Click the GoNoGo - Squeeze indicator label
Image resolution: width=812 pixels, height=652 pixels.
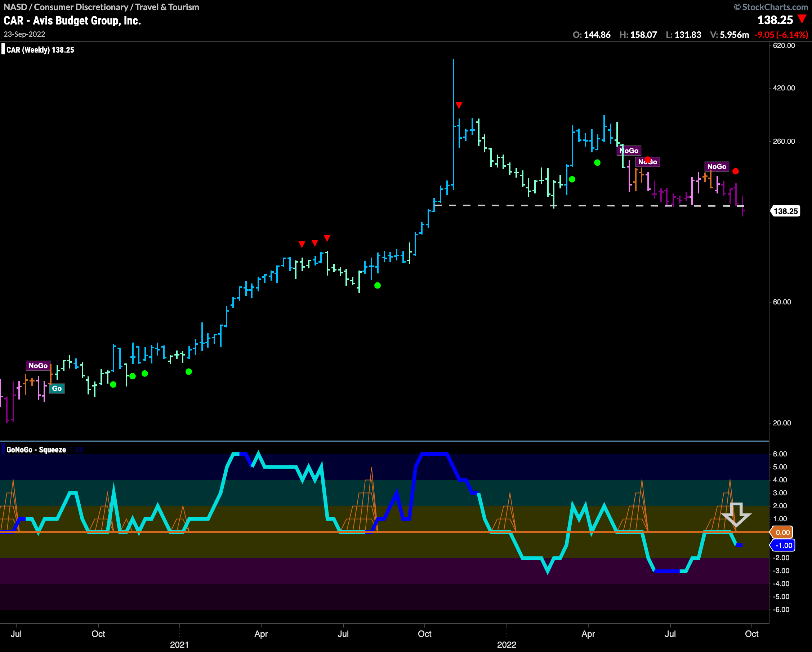(x=36, y=450)
